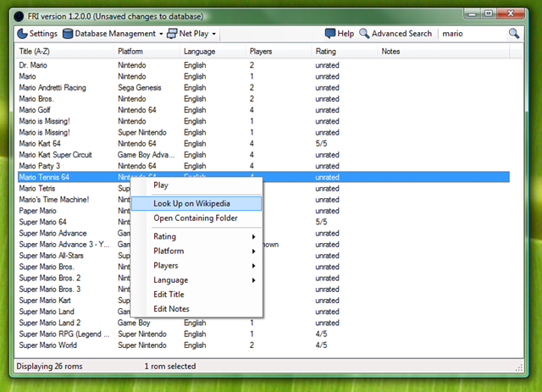
Task: Click the Advanced Search magnifier icon
Action: click(x=364, y=33)
